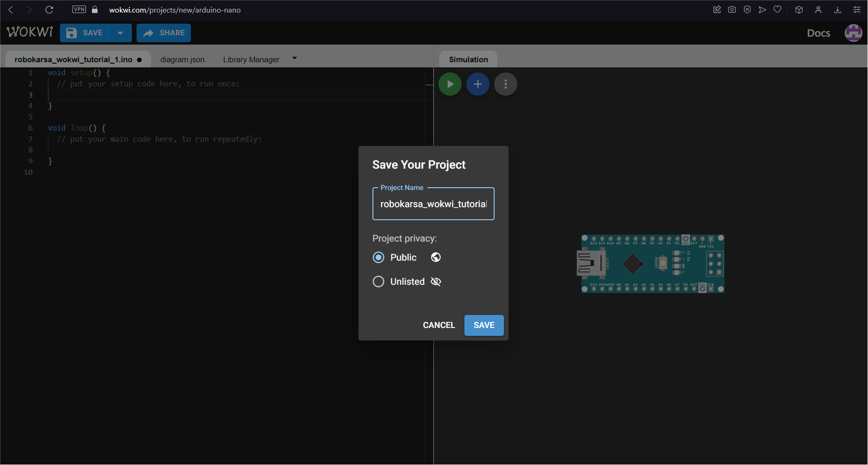Switch to the diagram.json tab
The height and width of the screenshot is (465, 868).
click(x=182, y=59)
